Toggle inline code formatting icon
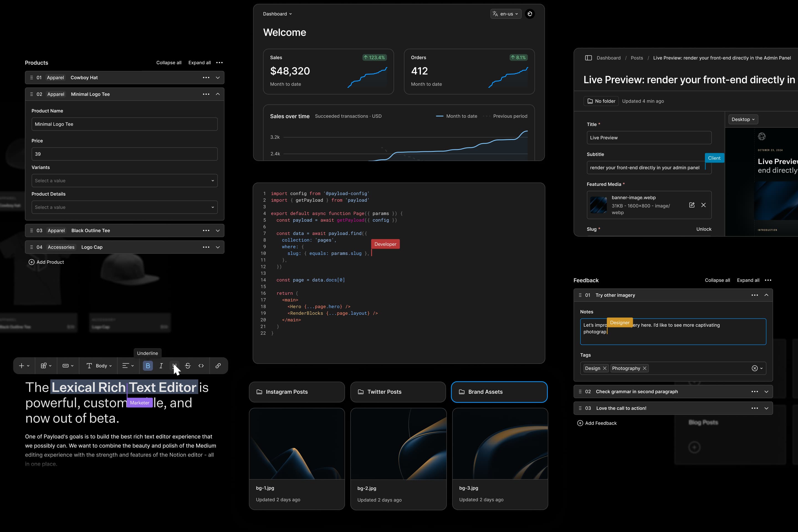The image size is (798, 532). point(201,366)
